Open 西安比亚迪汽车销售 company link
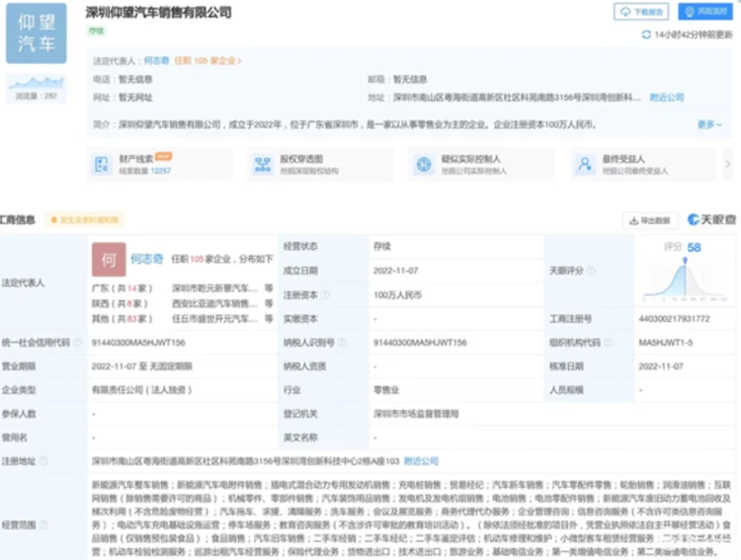Image resolution: width=741 pixels, height=560 pixels. click(x=214, y=303)
